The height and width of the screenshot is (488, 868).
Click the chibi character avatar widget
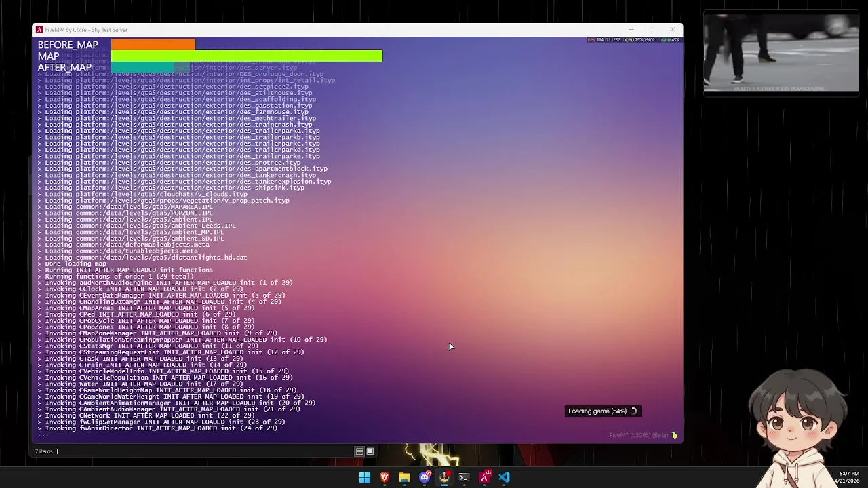tap(797, 427)
